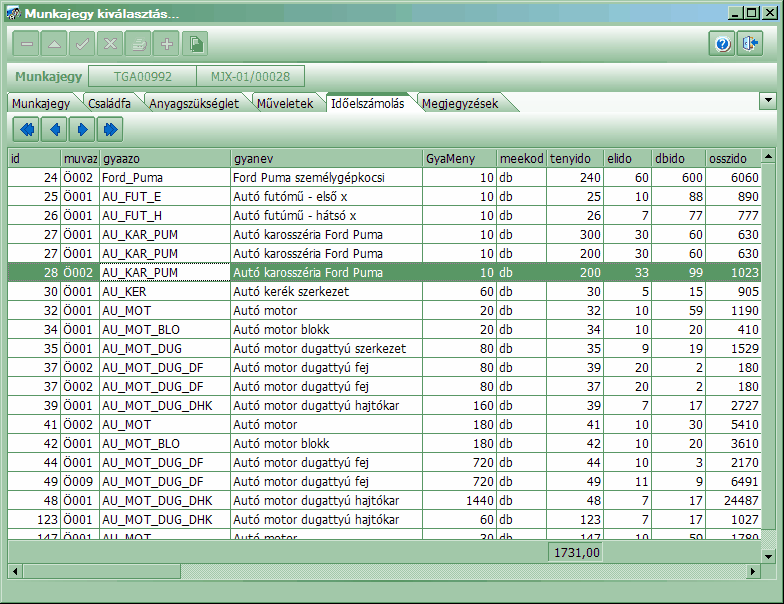Click 'Autó futómű - első x' cell
784x604 pixels.
pyautogui.click(x=326, y=196)
